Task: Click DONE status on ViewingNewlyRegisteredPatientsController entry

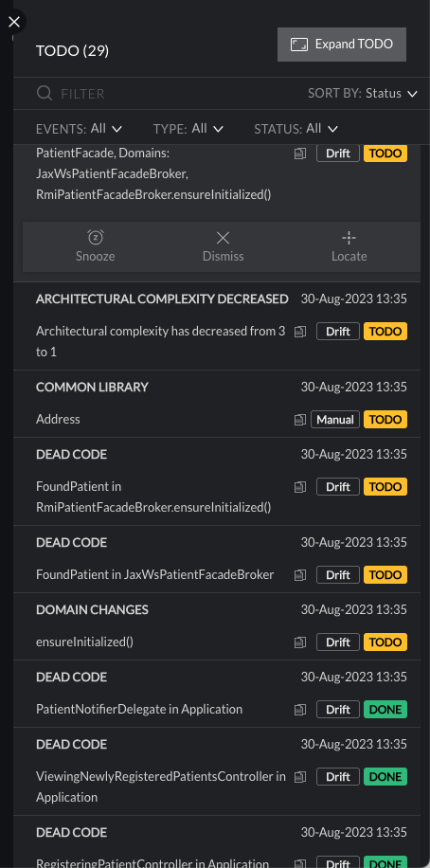Action: tap(385, 777)
